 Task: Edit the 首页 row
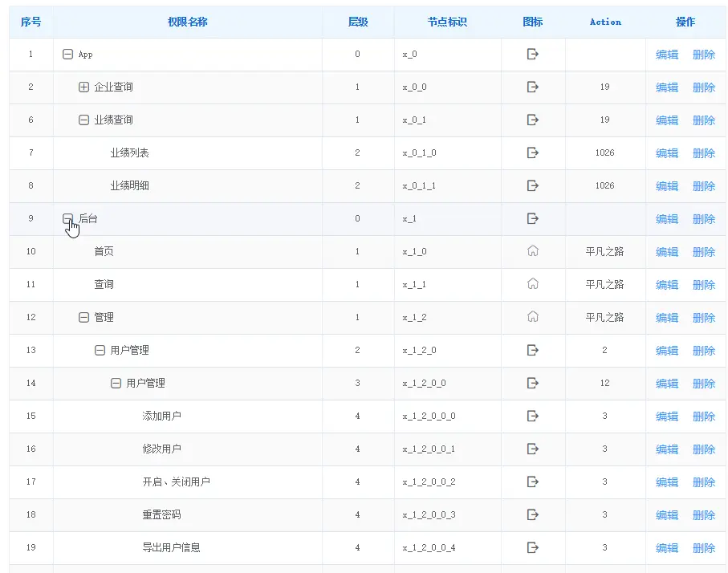pyautogui.click(x=667, y=253)
